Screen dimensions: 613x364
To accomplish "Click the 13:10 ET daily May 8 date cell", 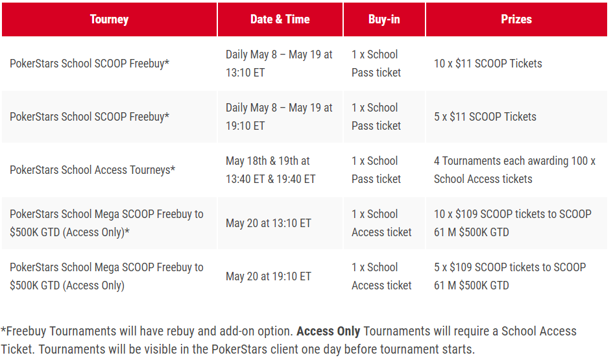I will (279, 64).
